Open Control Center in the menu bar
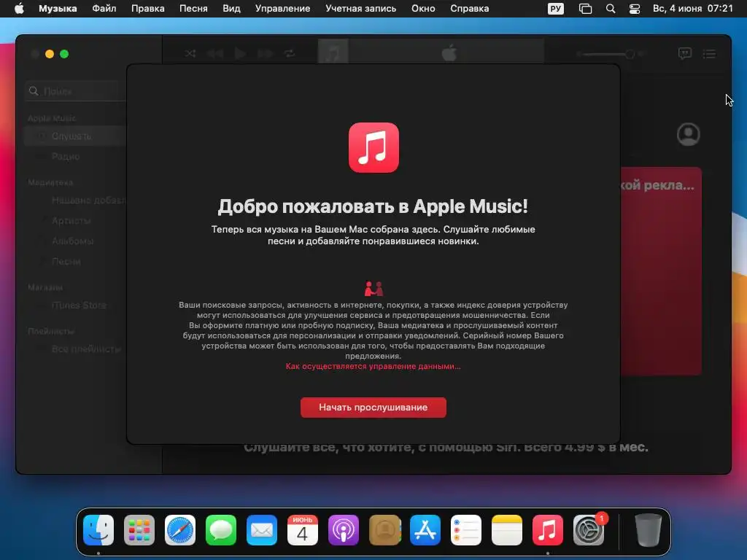 [x=635, y=9]
